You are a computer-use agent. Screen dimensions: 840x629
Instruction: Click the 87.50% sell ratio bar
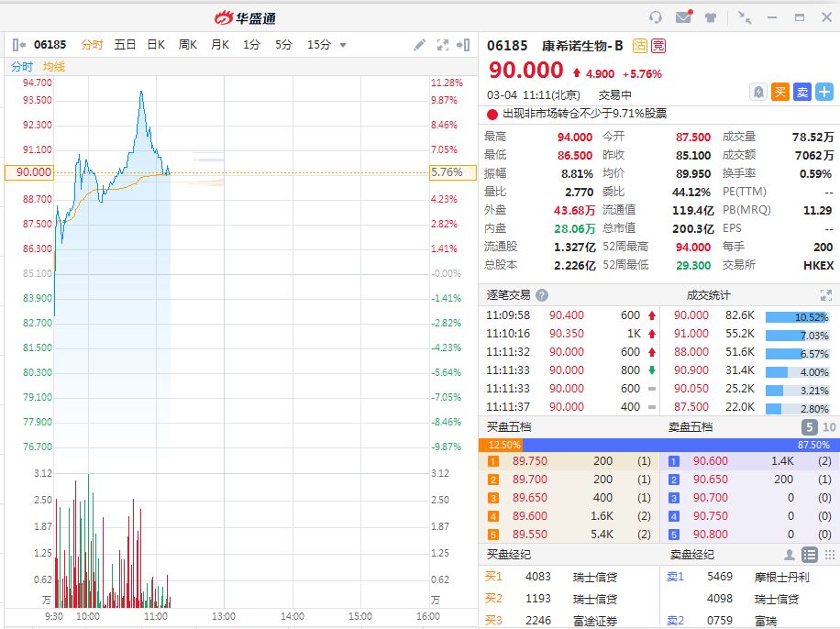click(681, 445)
